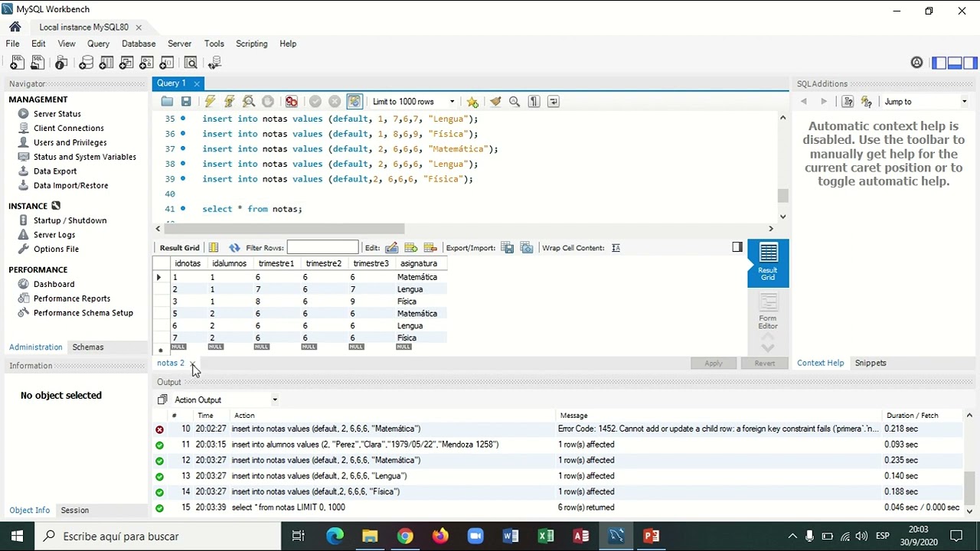This screenshot has width=980, height=551.
Task: Open the Database menu
Action: pyautogui.click(x=139, y=44)
